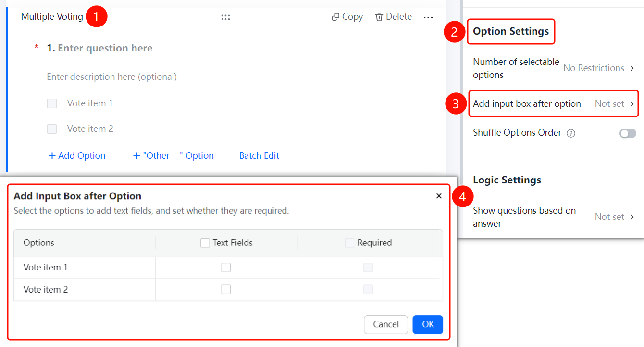Click Add Option link
This screenshot has height=347, width=644.
tap(77, 155)
